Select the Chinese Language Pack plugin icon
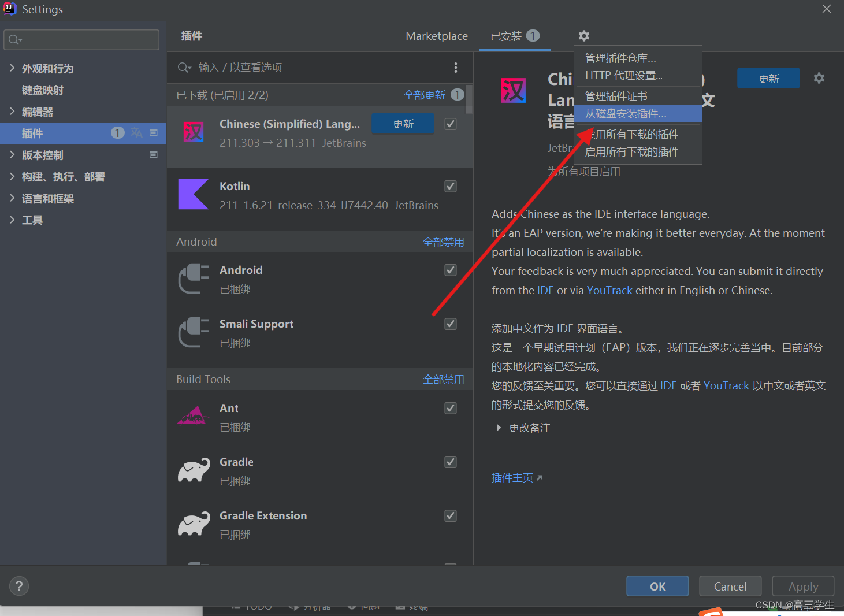844x616 pixels. coord(194,131)
